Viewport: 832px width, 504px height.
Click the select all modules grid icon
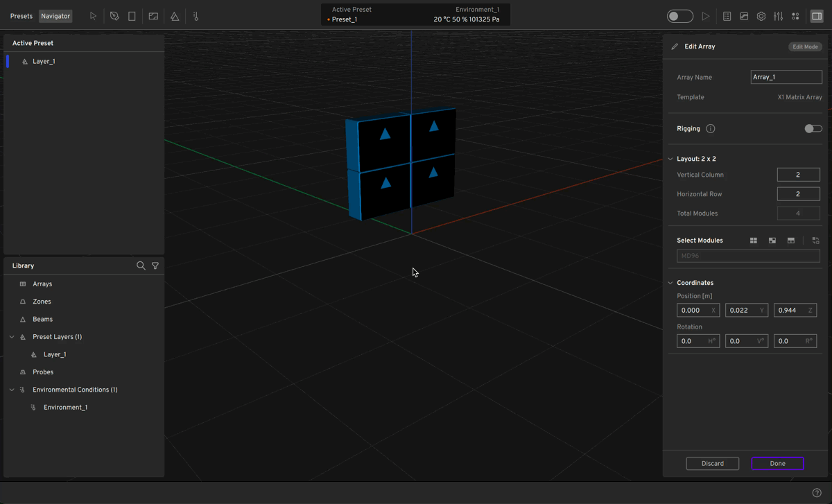click(754, 241)
